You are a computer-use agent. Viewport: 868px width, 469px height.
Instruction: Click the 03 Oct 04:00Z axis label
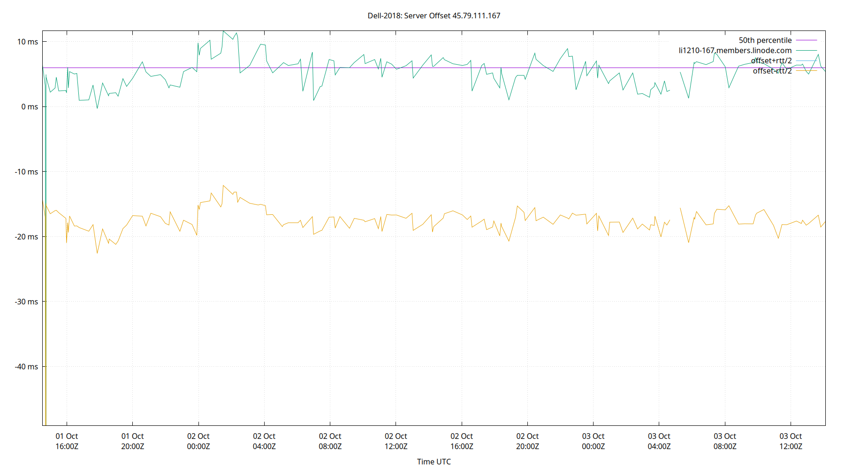click(x=659, y=441)
